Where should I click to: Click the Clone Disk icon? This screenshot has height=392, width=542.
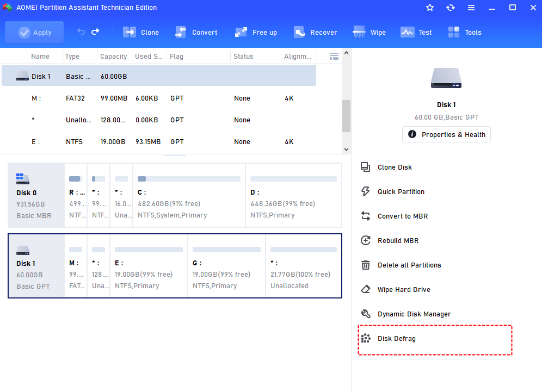(x=365, y=167)
